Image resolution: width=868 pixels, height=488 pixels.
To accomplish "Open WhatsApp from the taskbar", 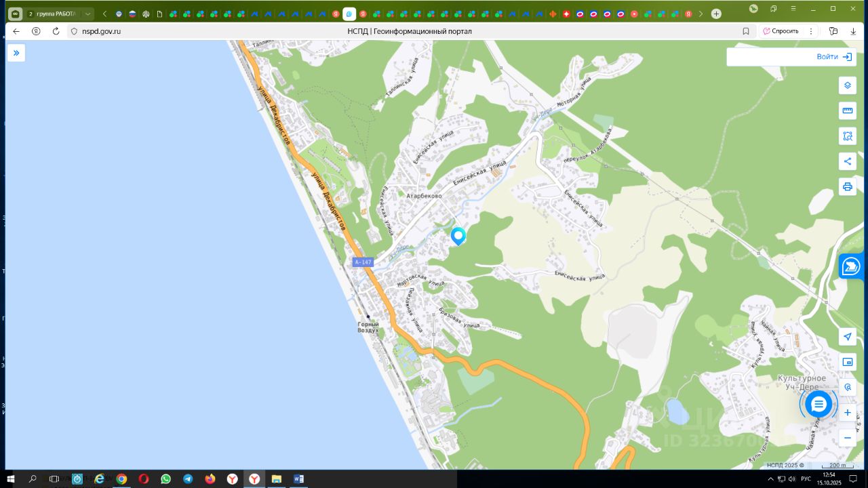I will point(166,479).
